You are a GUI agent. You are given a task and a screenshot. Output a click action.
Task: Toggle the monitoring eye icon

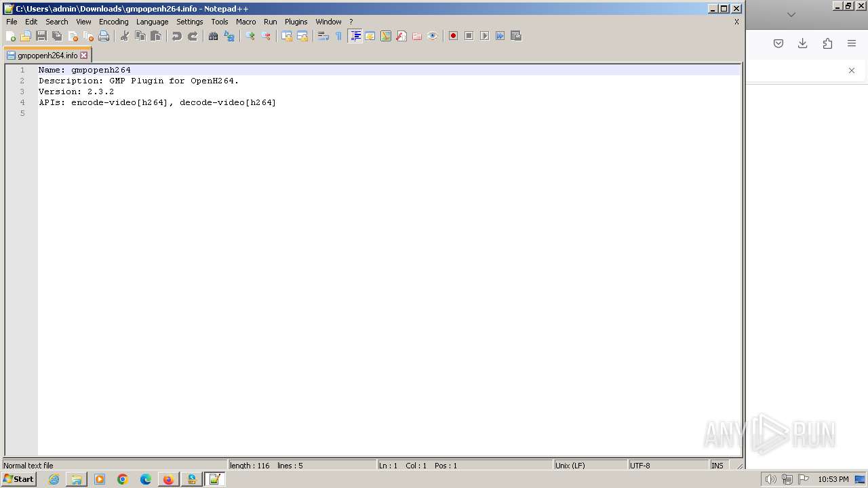[433, 36]
